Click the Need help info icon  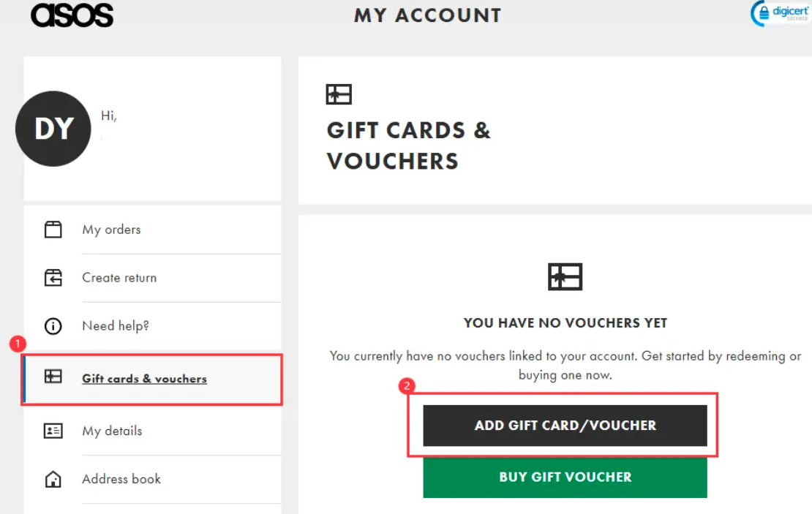coord(53,326)
